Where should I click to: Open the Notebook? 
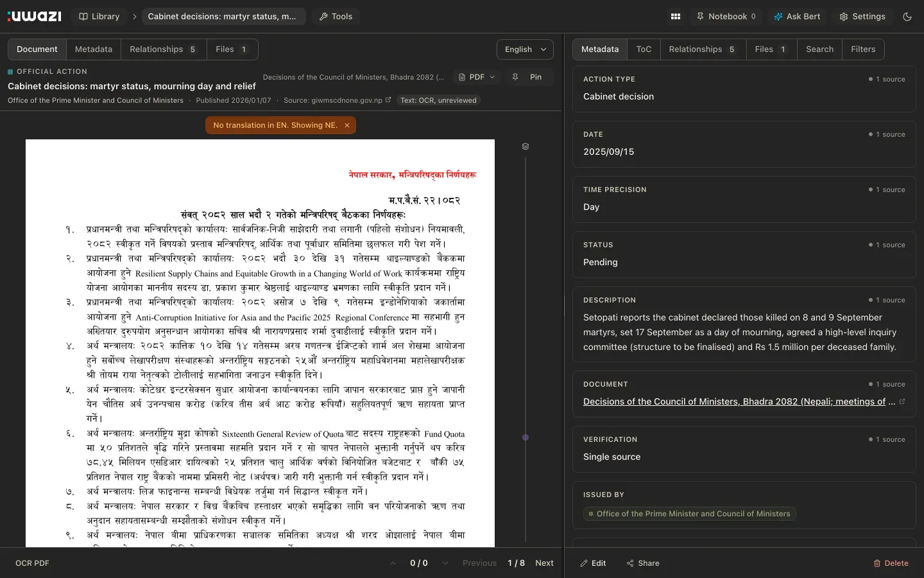click(x=726, y=16)
